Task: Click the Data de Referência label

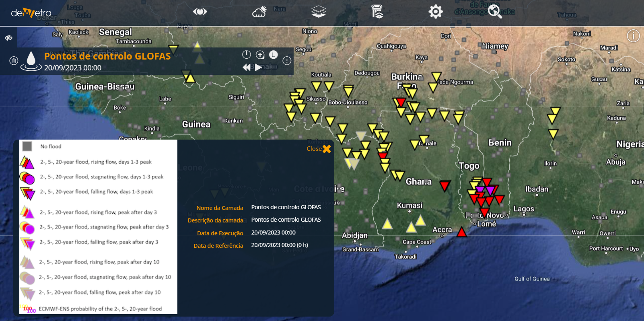Action: [218, 246]
